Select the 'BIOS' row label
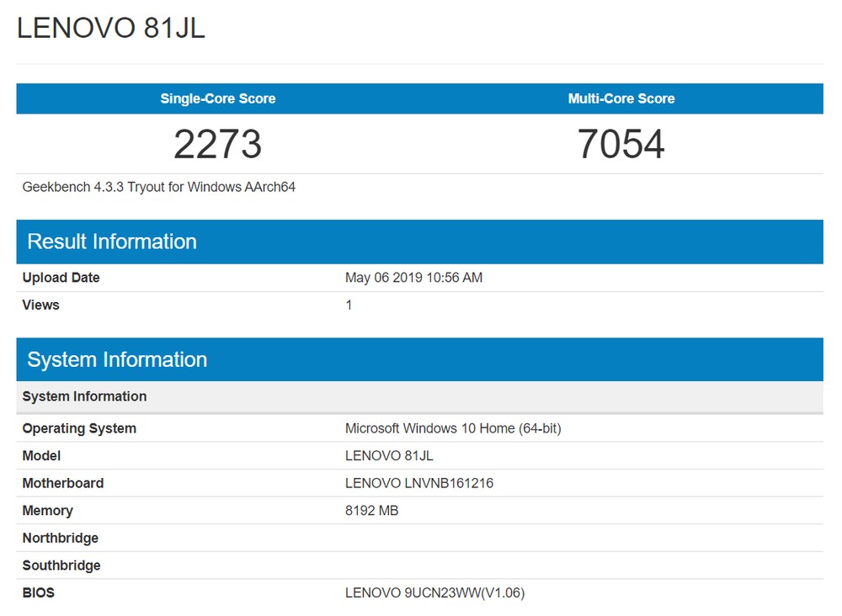The width and height of the screenshot is (842, 616). click(x=39, y=592)
